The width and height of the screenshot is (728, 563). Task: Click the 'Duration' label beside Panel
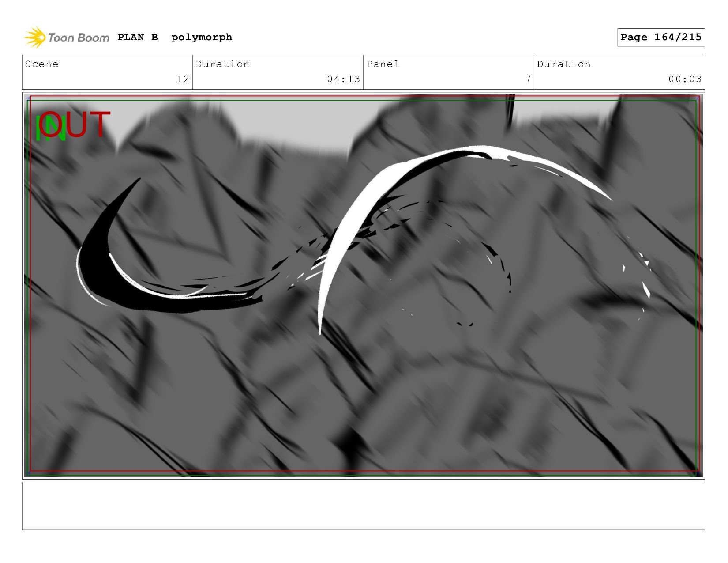click(x=564, y=64)
